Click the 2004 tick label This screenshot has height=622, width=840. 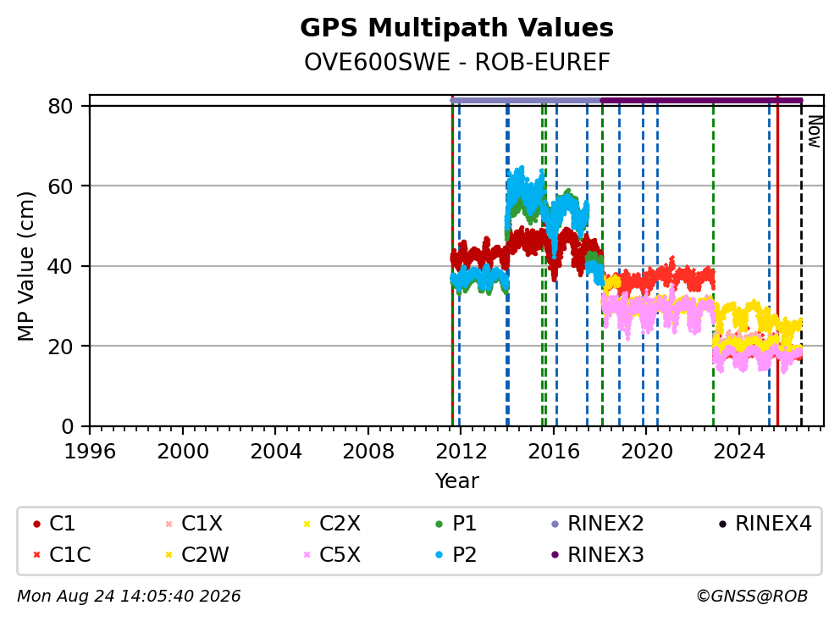pyautogui.click(x=275, y=452)
